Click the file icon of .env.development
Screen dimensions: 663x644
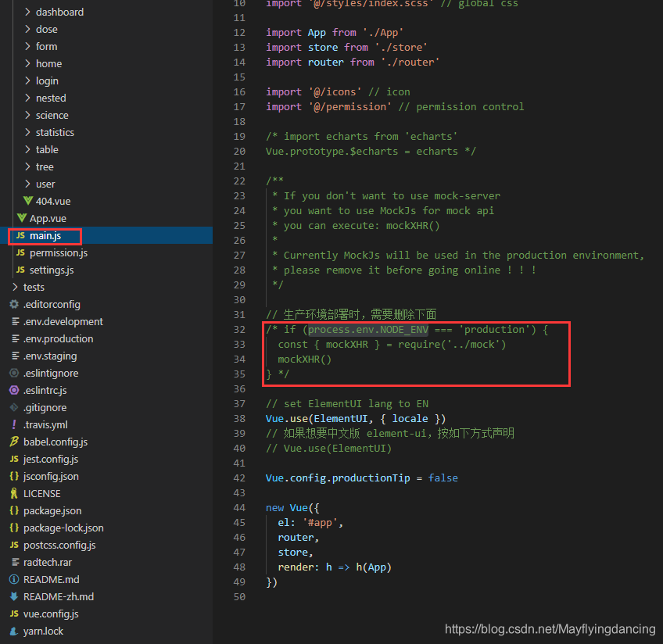(15, 321)
